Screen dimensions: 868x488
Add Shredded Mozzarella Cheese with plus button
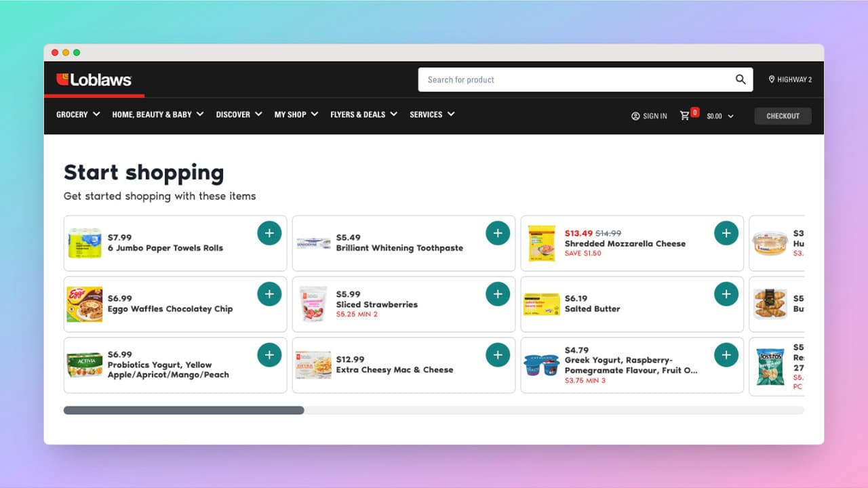click(x=726, y=233)
